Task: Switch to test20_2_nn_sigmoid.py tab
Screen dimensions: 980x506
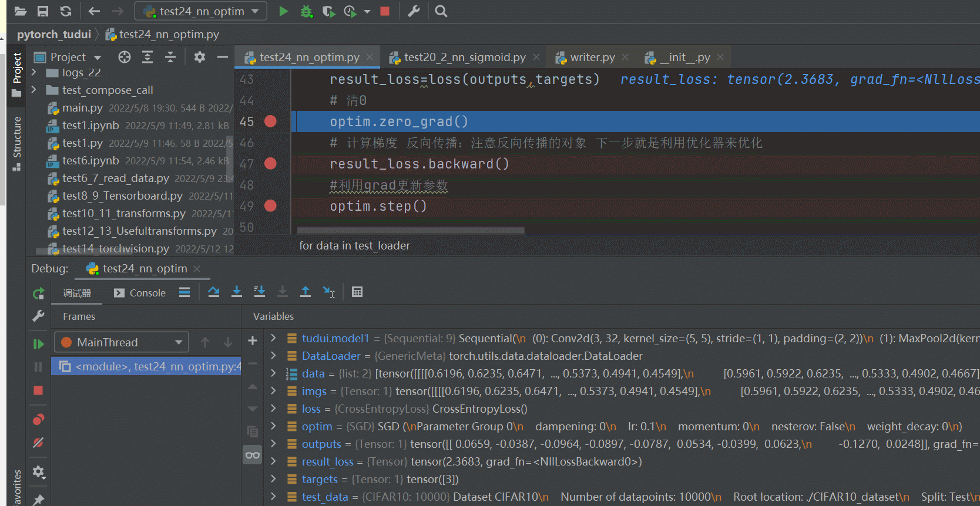Action: click(x=464, y=58)
